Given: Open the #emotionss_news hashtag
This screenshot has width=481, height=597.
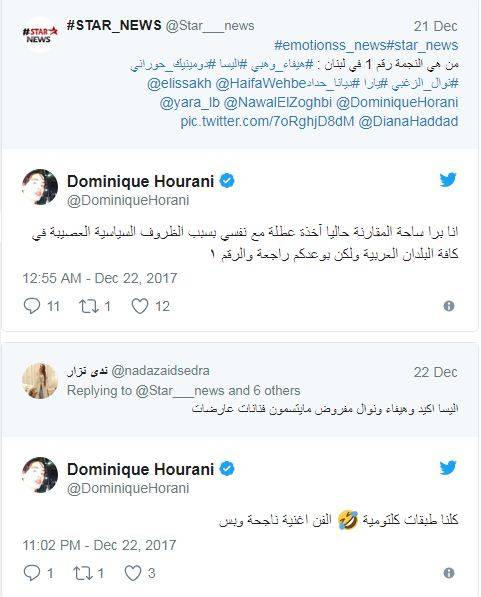Looking at the screenshot, I should pos(330,45).
